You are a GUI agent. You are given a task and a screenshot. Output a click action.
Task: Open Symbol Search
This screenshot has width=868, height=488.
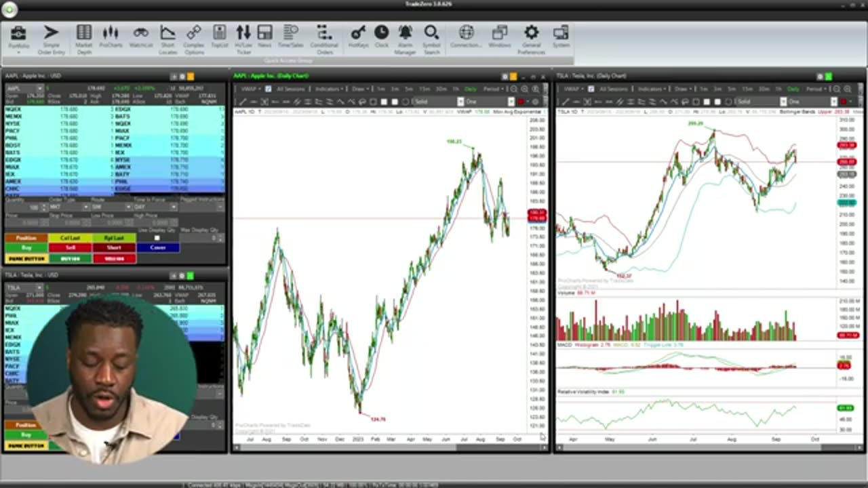431,39
